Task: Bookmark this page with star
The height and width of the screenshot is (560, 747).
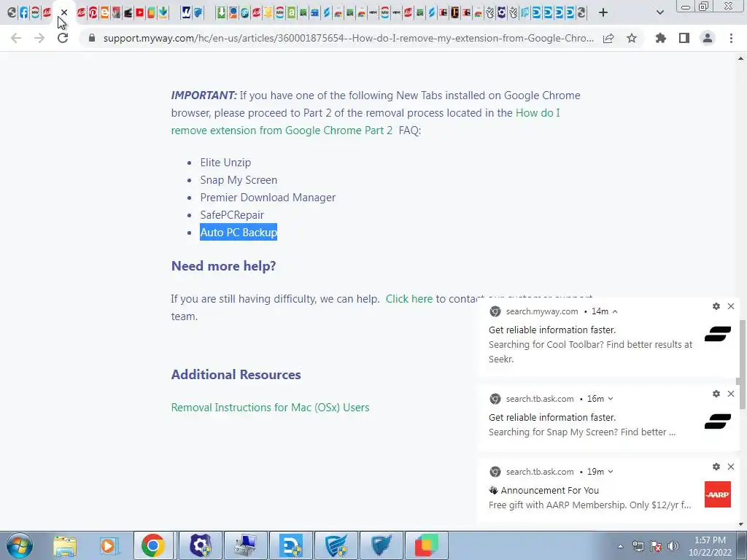Action: (x=632, y=38)
